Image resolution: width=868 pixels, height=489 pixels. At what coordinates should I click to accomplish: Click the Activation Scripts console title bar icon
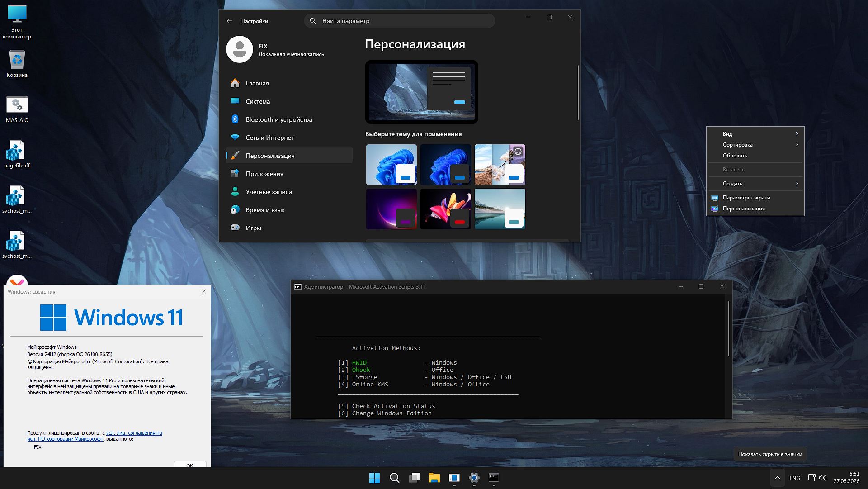click(298, 287)
